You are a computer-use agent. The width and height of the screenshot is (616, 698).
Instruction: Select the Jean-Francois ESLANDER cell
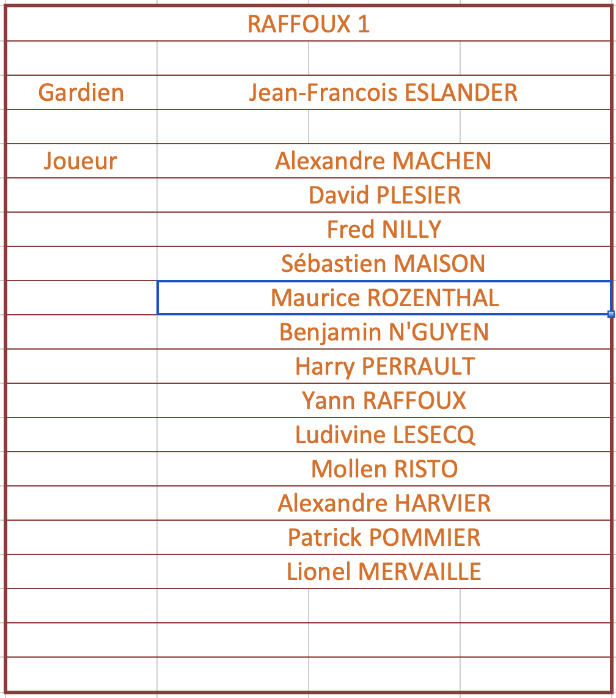click(383, 92)
